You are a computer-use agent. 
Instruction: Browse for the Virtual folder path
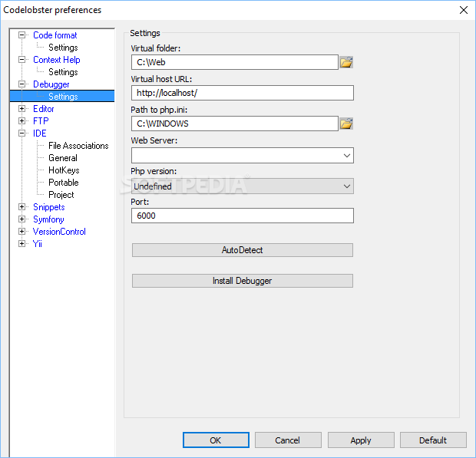pos(346,62)
